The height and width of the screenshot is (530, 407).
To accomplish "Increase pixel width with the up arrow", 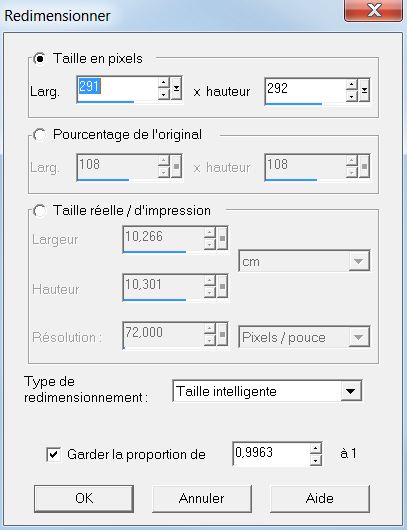I will click(164, 82).
